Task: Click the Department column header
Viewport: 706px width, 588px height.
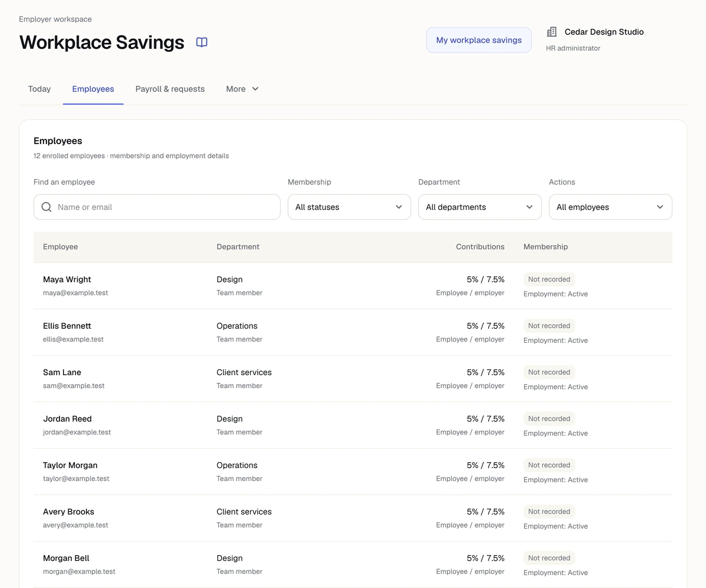Action: (x=238, y=247)
